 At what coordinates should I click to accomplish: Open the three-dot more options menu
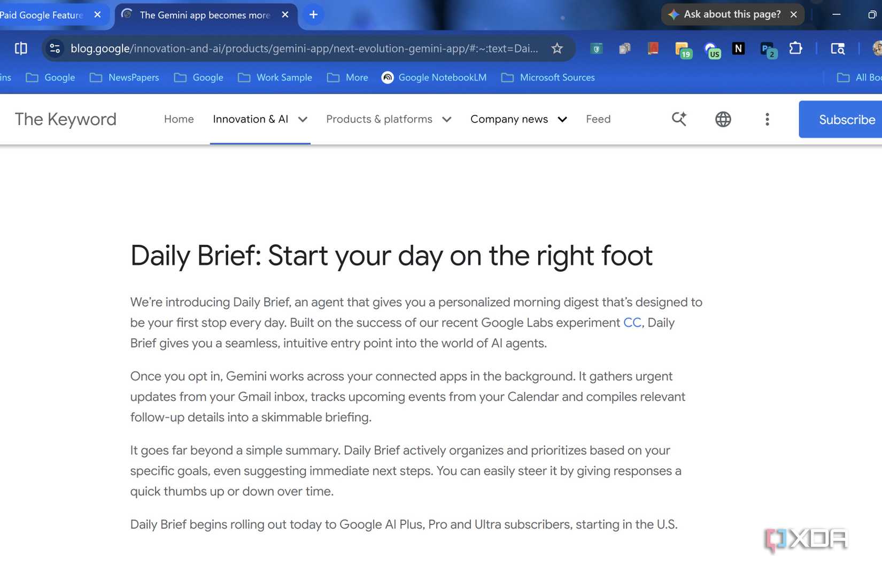[x=767, y=119]
